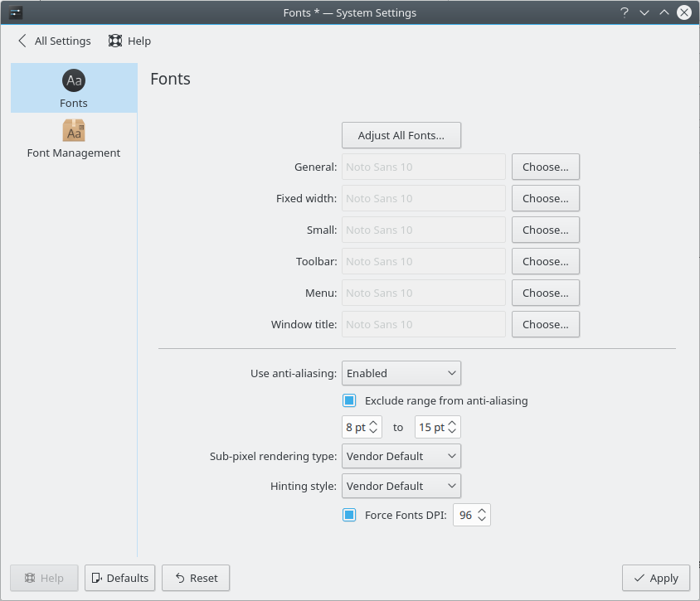700x601 pixels.
Task: Reset the font changes
Action: (196, 578)
